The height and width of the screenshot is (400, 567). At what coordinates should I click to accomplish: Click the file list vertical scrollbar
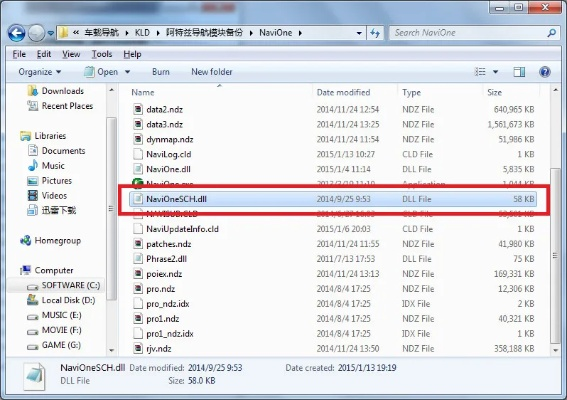pos(555,219)
